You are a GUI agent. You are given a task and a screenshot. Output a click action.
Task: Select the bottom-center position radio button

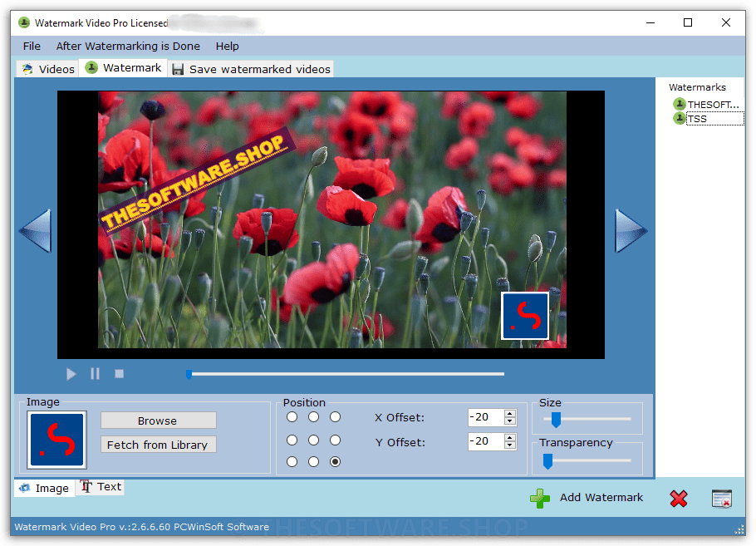click(x=313, y=462)
